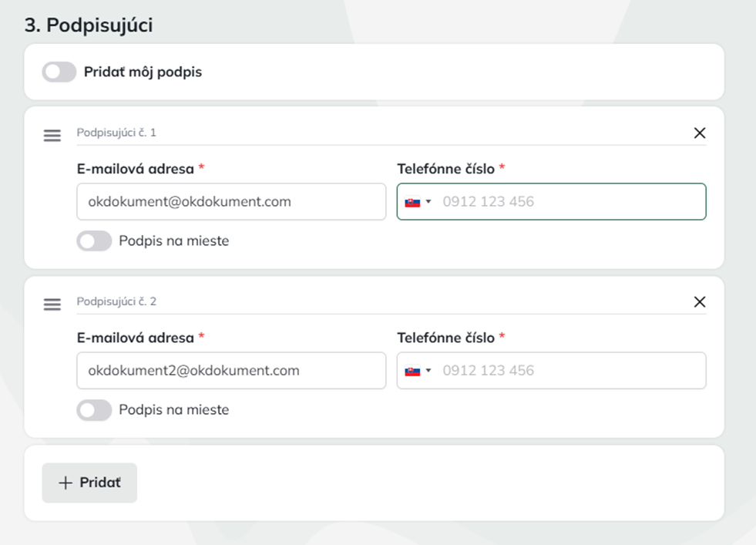Focus phone number input of signer 1
Viewport: 756px width, 545px height.
569,202
